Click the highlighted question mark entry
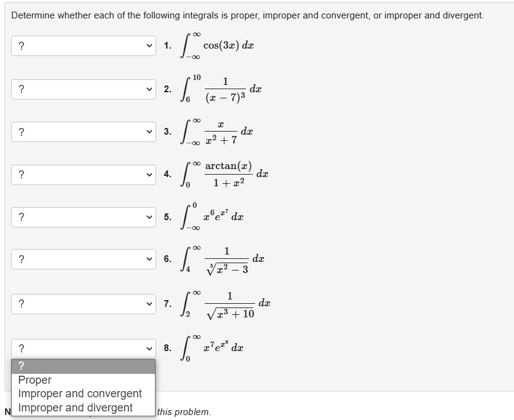Viewport: 514px width, 420px height. (x=83, y=367)
